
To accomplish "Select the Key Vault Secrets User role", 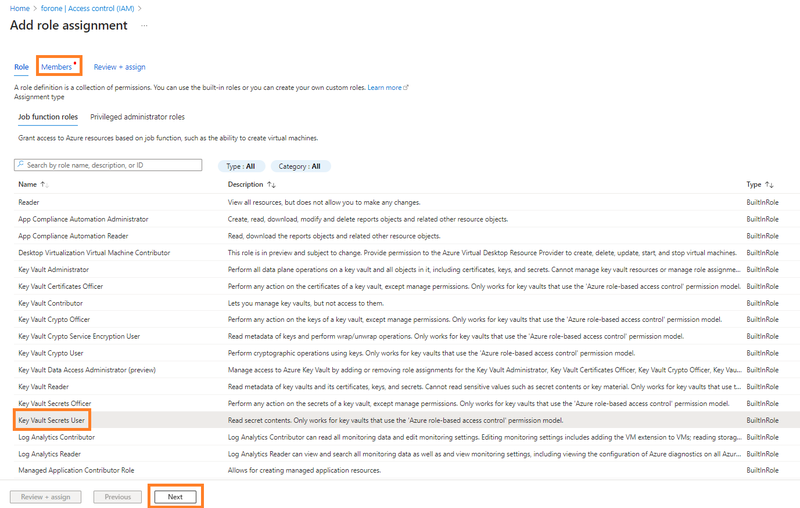I will (x=52, y=421).
